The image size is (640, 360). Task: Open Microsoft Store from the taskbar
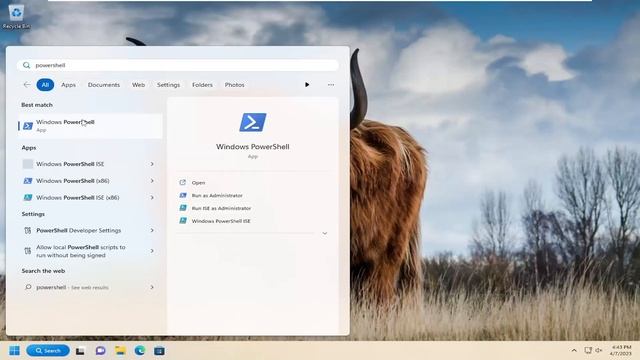click(160, 351)
